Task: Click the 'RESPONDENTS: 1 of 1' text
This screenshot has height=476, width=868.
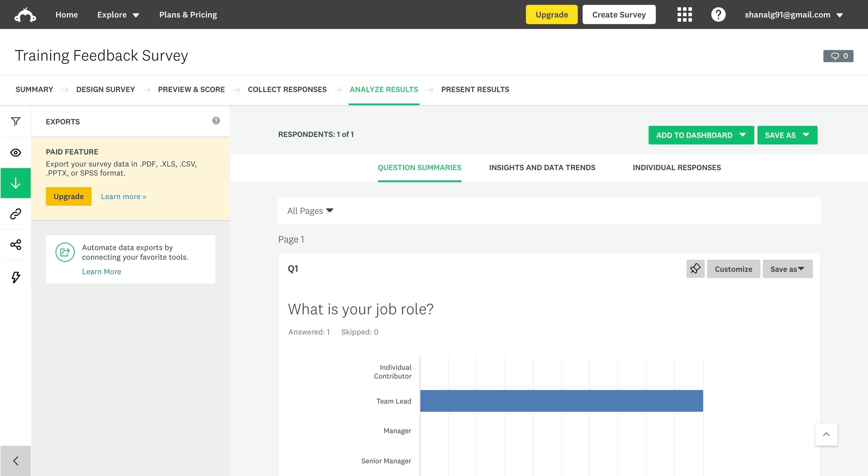Action: pos(316,134)
